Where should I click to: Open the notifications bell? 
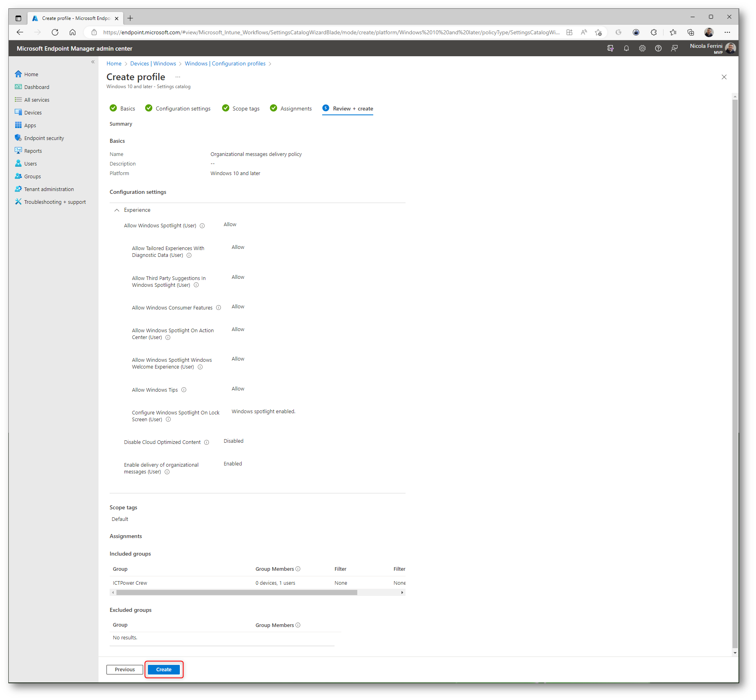point(626,48)
